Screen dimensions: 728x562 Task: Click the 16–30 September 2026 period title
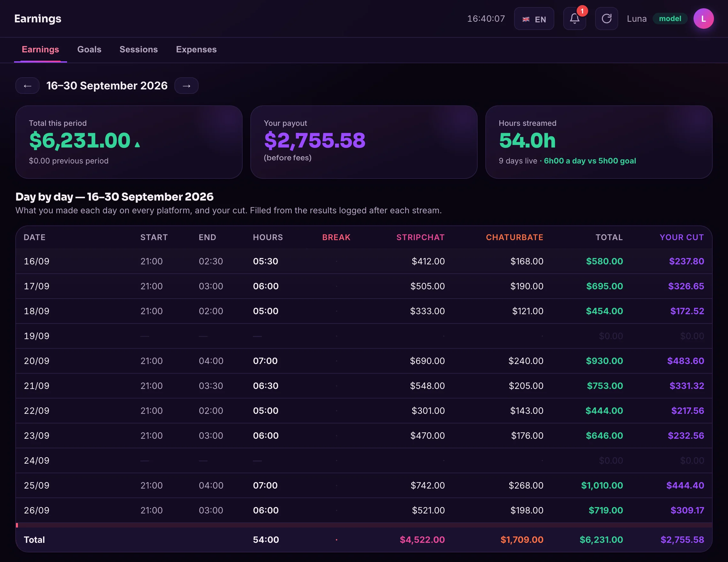(x=107, y=86)
